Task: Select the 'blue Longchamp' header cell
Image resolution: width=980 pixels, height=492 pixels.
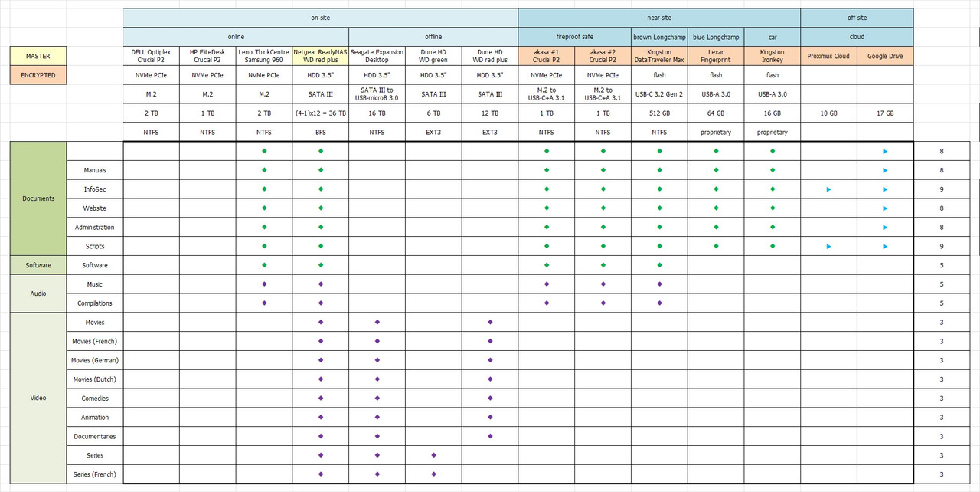Action: [716, 37]
